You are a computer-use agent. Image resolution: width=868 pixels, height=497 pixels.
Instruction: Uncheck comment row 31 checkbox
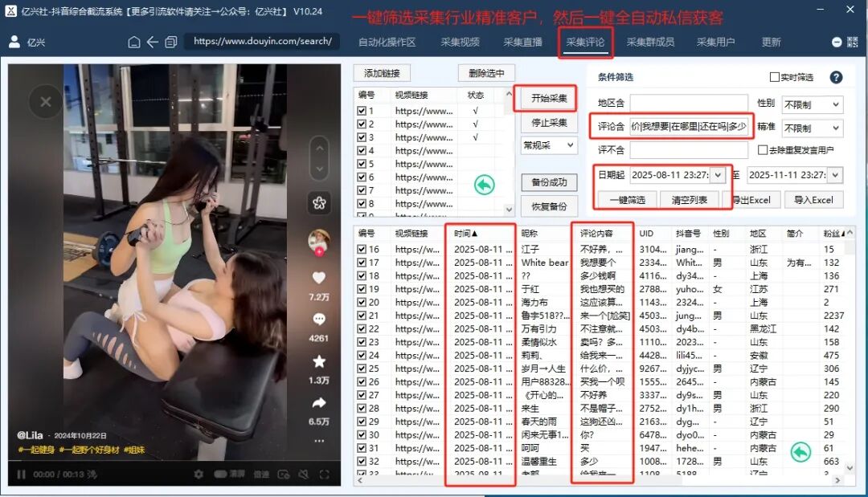click(362, 448)
